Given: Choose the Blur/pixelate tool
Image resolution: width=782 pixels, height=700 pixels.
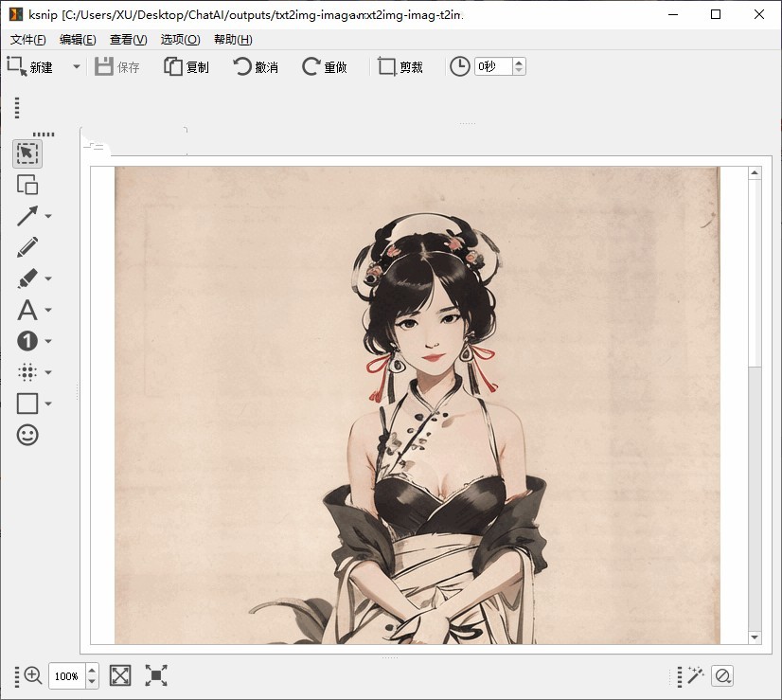Looking at the screenshot, I should click(27, 372).
